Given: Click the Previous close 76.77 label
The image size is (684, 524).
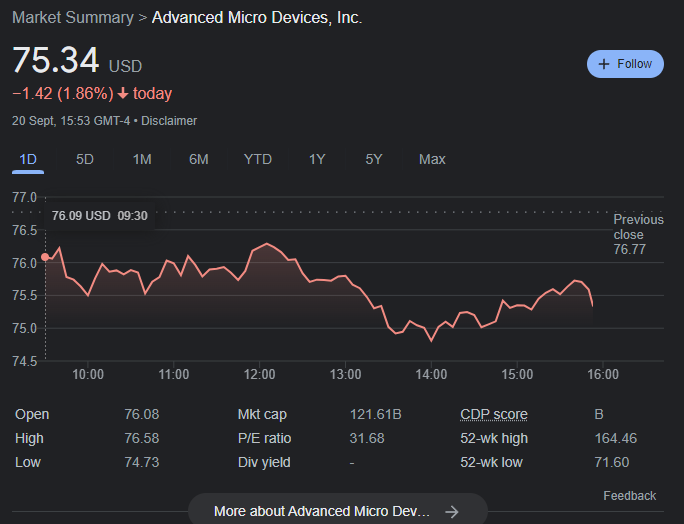Looking at the screenshot, I should pyautogui.click(x=638, y=234).
